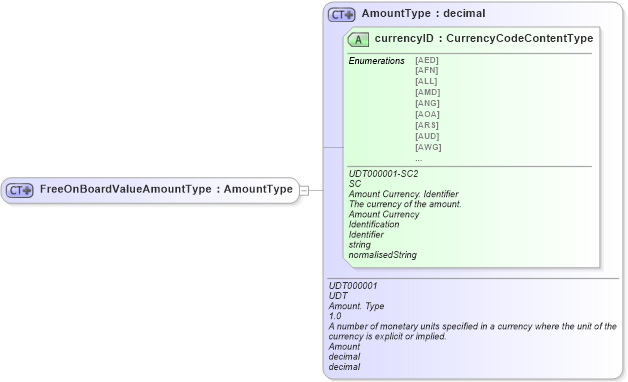Select currencyID : CurrencyCodeContentType heading

[x=484, y=38]
